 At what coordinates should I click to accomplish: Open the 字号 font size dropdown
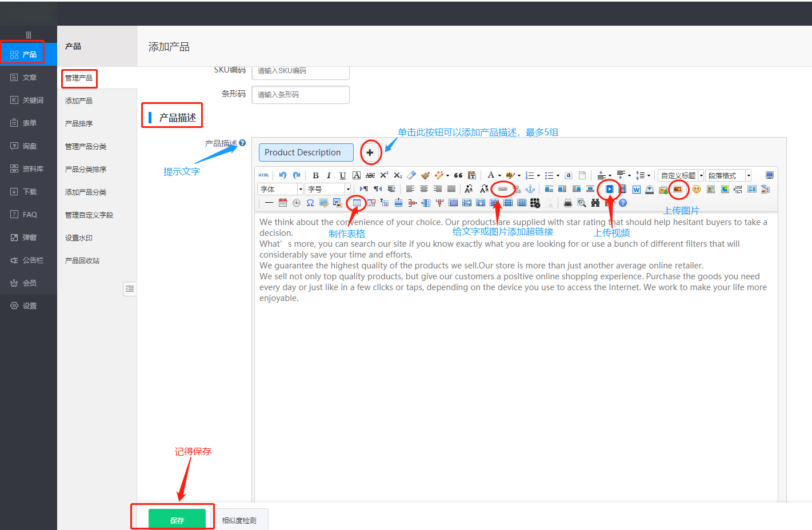tap(329, 189)
